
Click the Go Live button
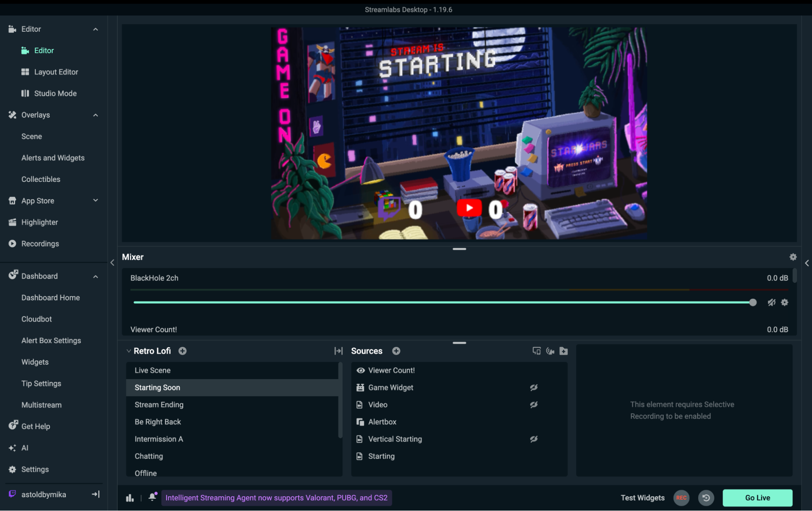coord(757,498)
